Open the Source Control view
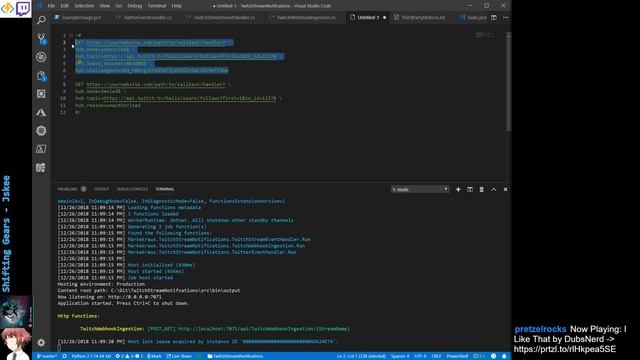This screenshot has width=640, height=360. 41,39
